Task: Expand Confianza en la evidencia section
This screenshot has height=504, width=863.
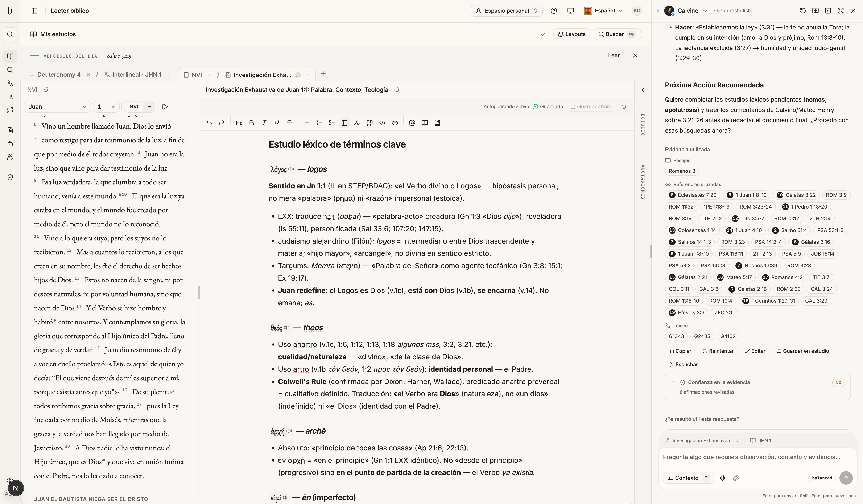Action: (757, 387)
